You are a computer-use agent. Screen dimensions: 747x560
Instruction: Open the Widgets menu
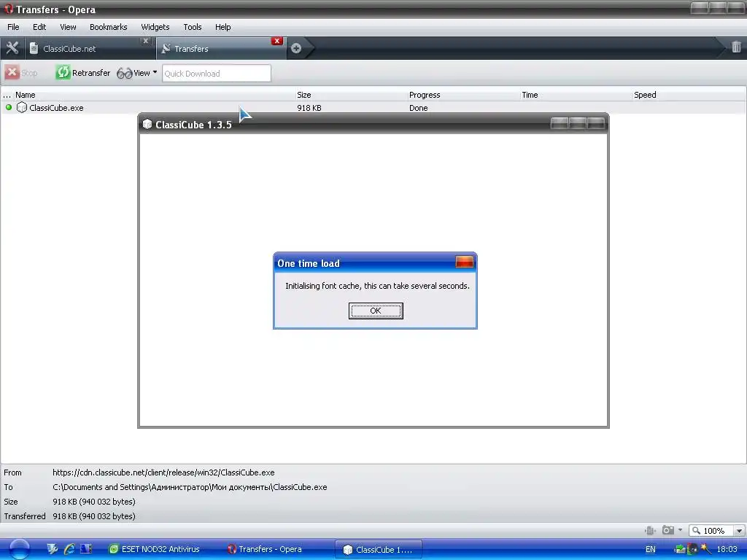155,27
